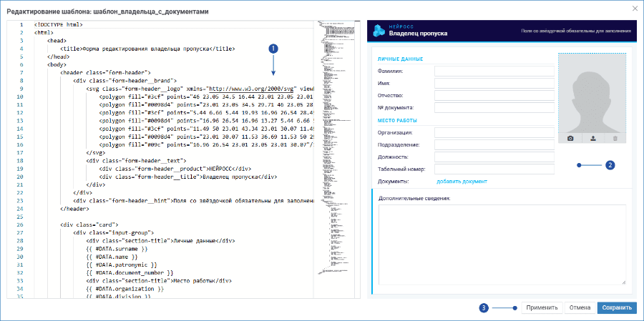Click the pass owner photo placeholder
Viewport: 644px width, 321px height.
(592, 93)
